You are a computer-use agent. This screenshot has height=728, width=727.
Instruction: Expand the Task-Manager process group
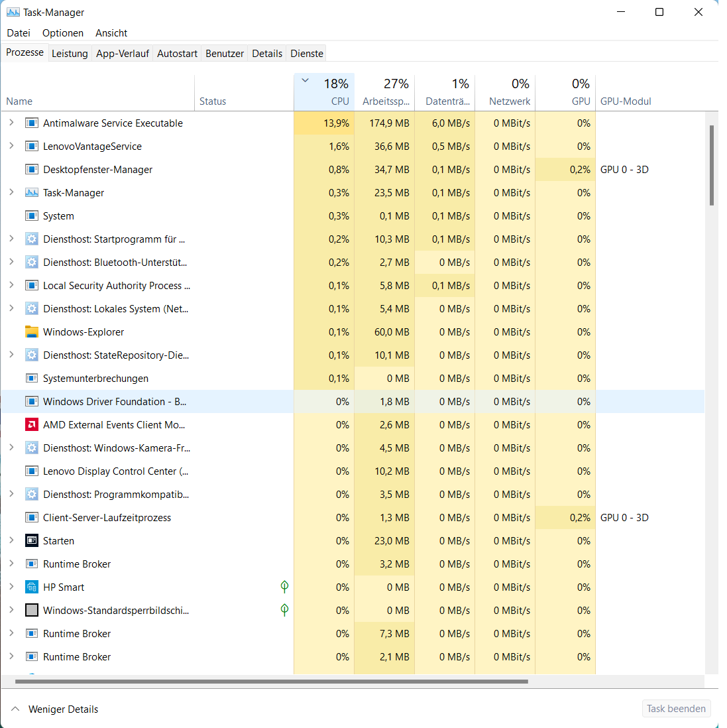[x=12, y=192]
